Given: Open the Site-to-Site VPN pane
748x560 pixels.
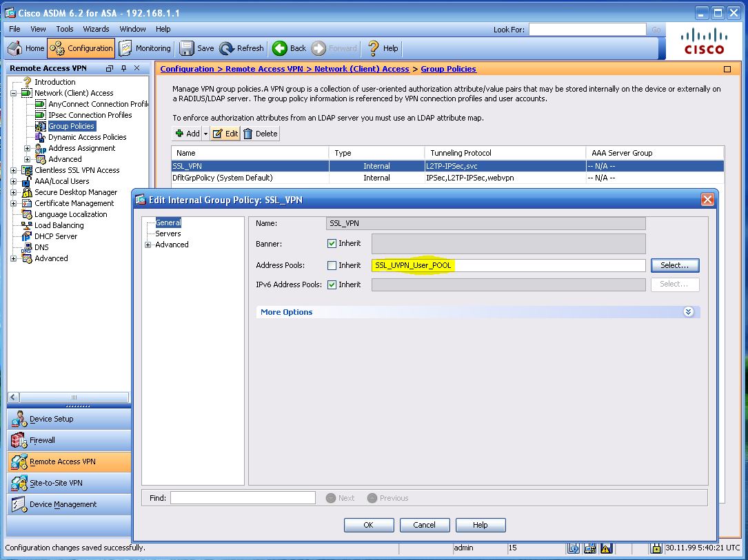Looking at the screenshot, I should point(69,483).
